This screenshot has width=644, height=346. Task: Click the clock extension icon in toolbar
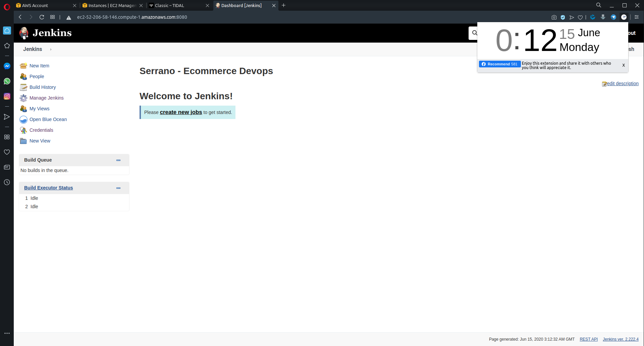(624, 17)
